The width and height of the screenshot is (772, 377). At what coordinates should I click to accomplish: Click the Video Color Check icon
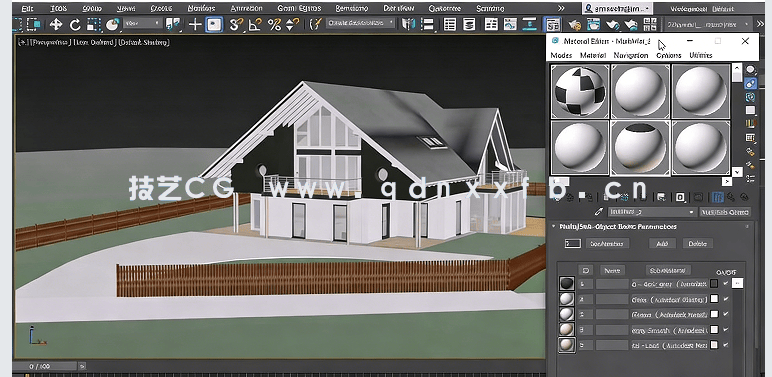[x=750, y=124]
